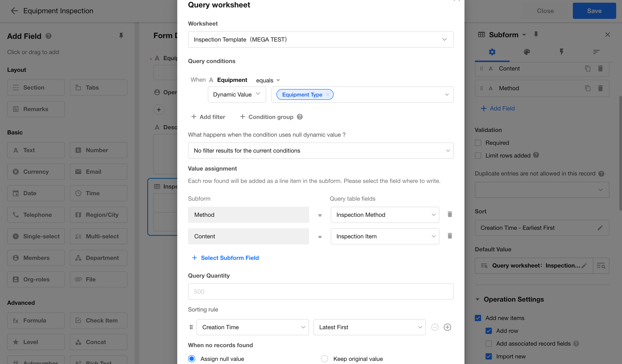Switch to the lightning bolt tab
The height and width of the screenshot is (364, 622).
[x=561, y=52]
